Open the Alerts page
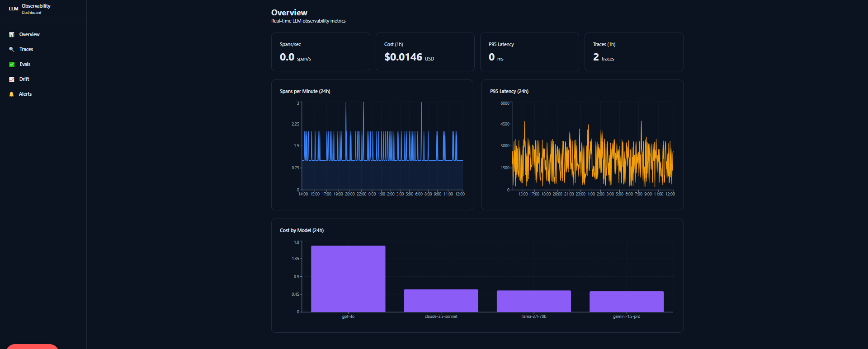The height and width of the screenshot is (349, 868). pyautogui.click(x=43, y=94)
